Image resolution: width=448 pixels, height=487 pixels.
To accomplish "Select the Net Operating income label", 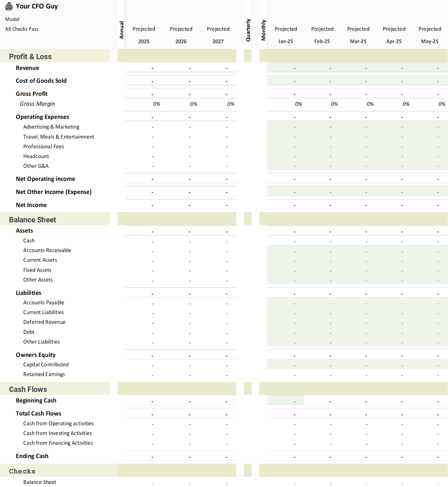I will point(46,179).
